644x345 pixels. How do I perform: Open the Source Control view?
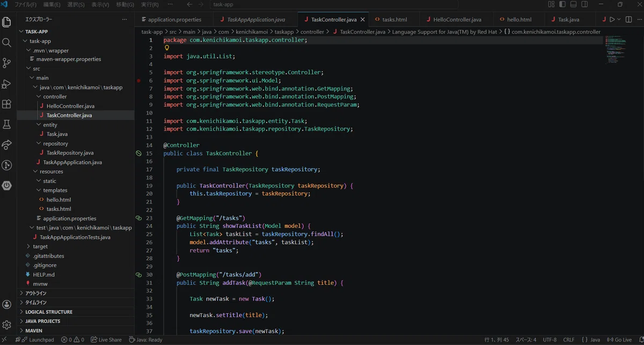7,63
